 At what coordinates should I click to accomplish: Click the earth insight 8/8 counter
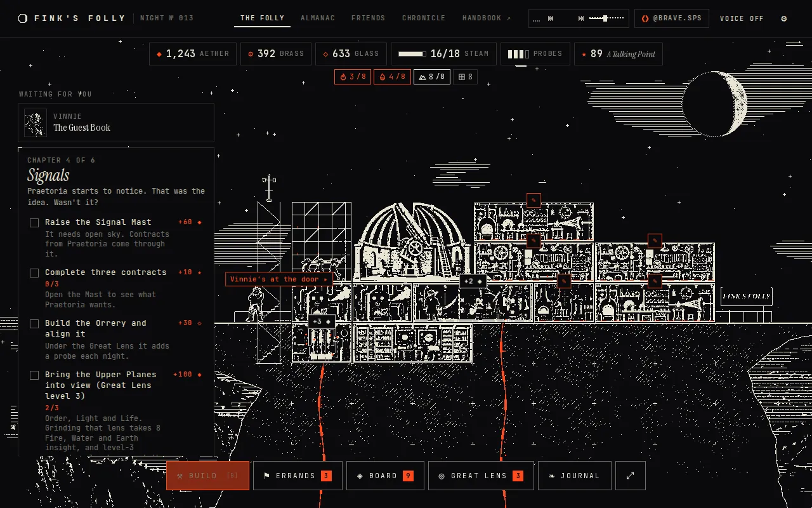(x=432, y=77)
